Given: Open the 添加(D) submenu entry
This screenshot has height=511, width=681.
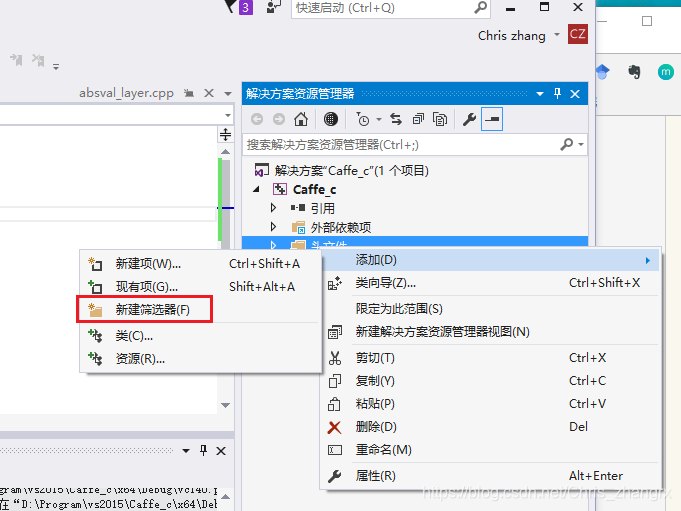Looking at the screenshot, I should point(491,260).
